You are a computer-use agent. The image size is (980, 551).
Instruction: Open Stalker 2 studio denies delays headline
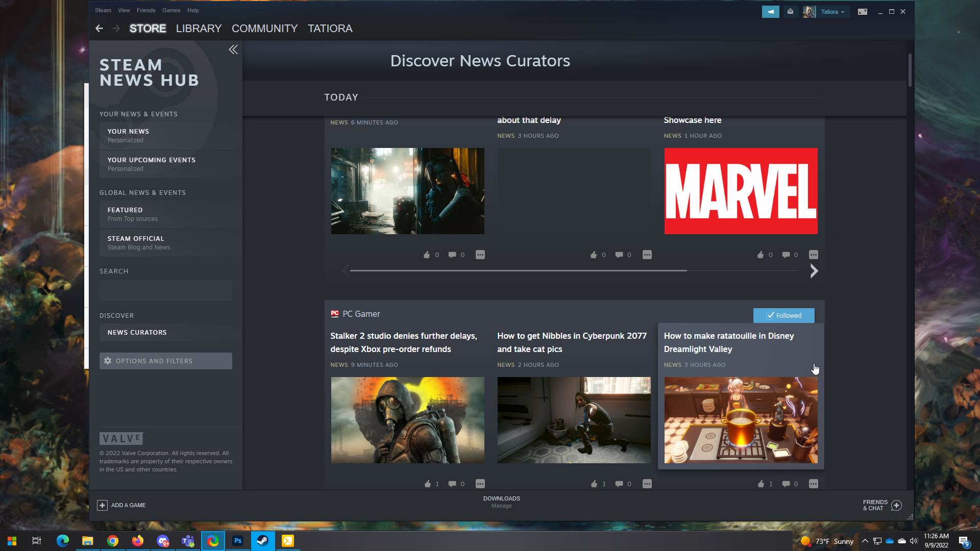(404, 342)
